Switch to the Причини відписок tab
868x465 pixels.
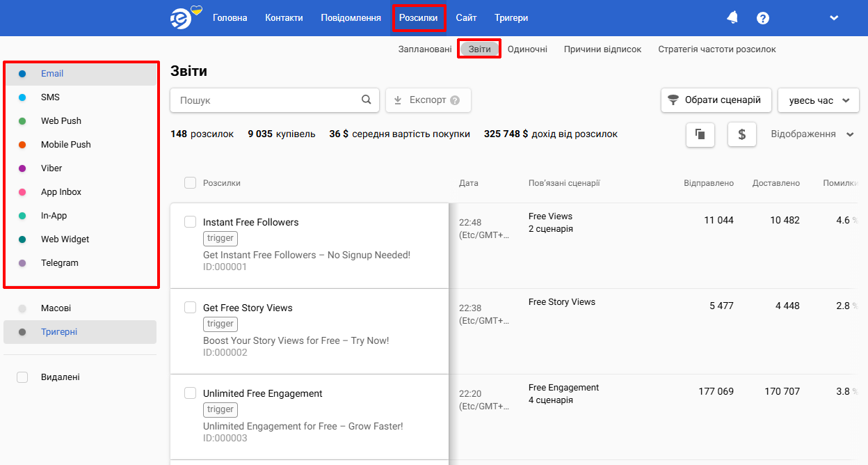pyautogui.click(x=603, y=49)
